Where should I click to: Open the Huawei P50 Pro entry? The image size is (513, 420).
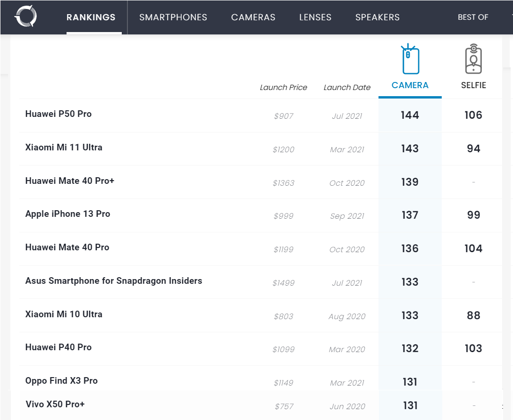tap(59, 114)
